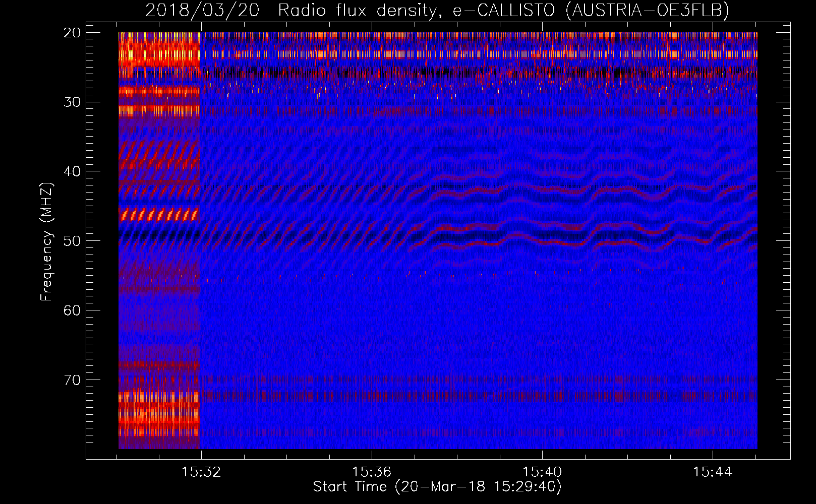The height and width of the screenshot is (504, 816).
Task: Click the plot title text e-CALLISTO
Action: point(503,10)
